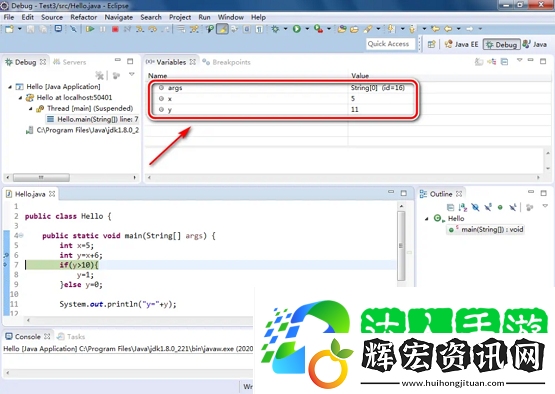The height and width of the screenshot is (394, 555).
Task: Open the dropdown arrow next to Run icon
Action: pyautogui.click(x=307, y=29)
